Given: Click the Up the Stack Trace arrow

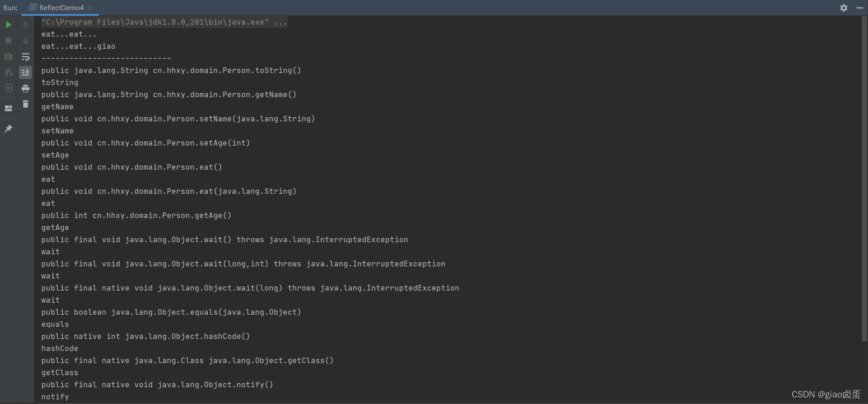Looking at the screenshot, I should (26, 25).
